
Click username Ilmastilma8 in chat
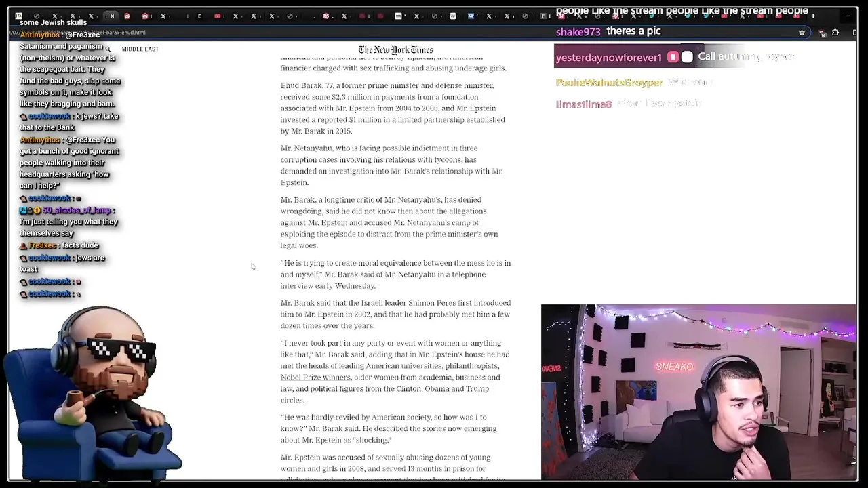click(x=584, y=104)
